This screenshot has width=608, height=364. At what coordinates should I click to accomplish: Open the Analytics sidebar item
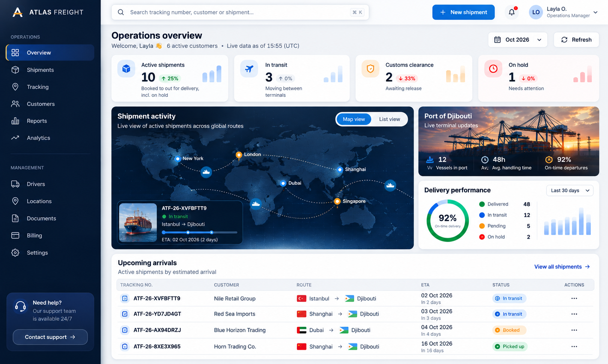click(x=50, y=138)
